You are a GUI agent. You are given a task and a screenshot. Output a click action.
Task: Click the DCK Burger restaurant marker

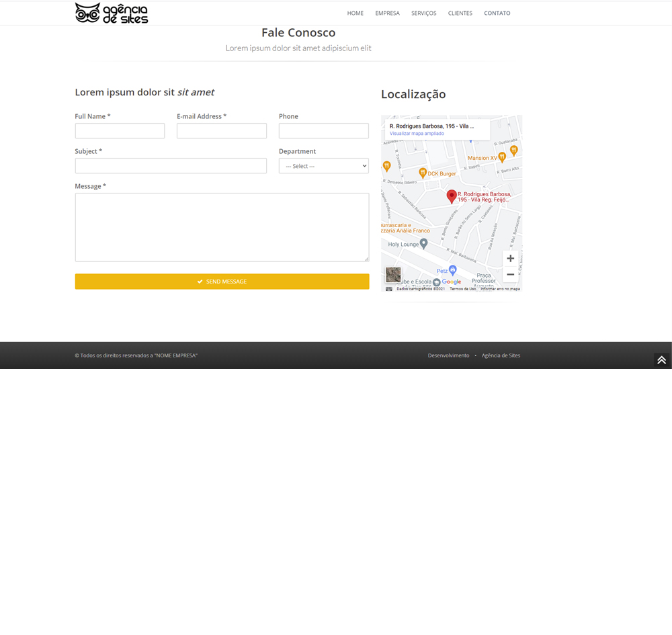point(423,173)
